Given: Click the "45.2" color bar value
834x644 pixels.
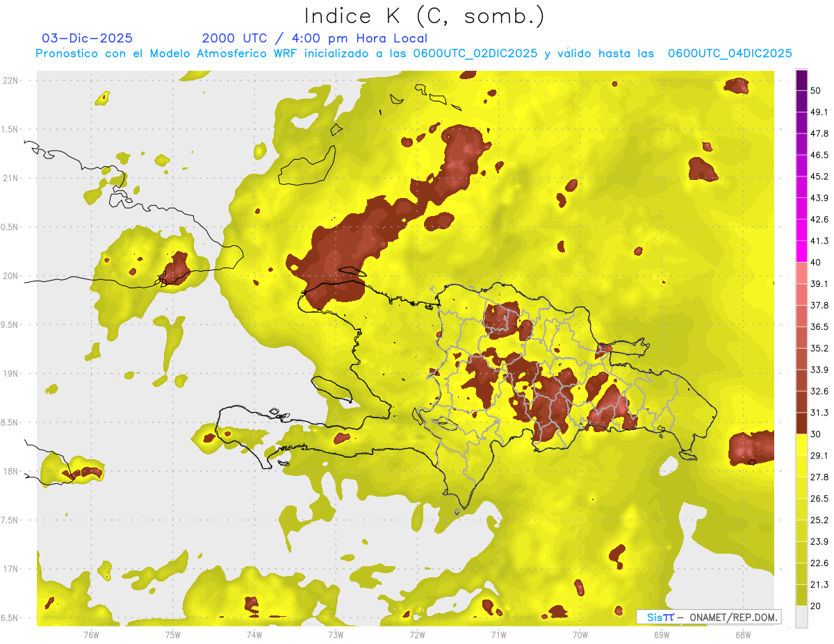Looking at the screenshot, I should [819, 176].
